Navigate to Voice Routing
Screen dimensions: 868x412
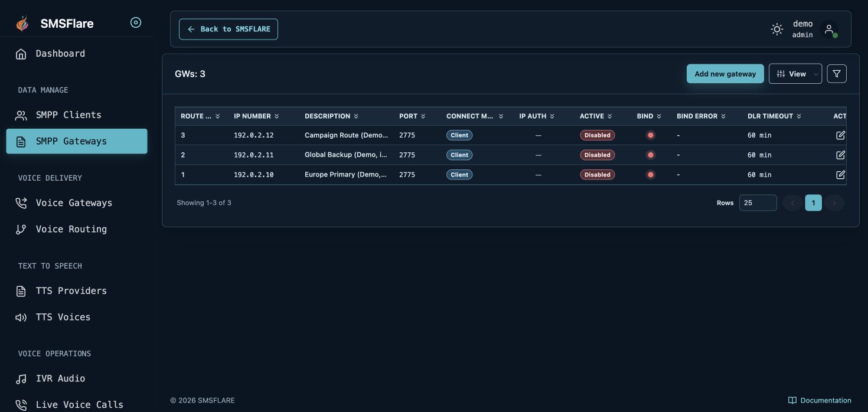(x=77, y=229)
